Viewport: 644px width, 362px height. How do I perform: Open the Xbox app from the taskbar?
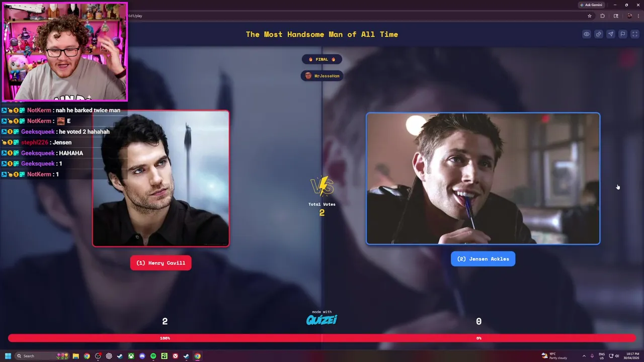click(131, 356)
